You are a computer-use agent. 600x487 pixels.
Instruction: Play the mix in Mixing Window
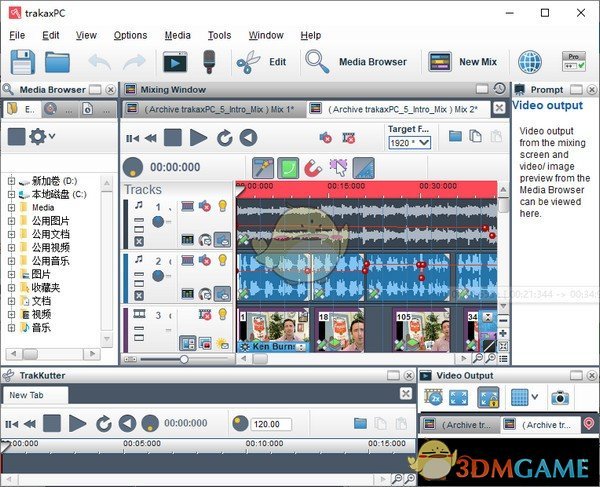(x=198, y=138)
